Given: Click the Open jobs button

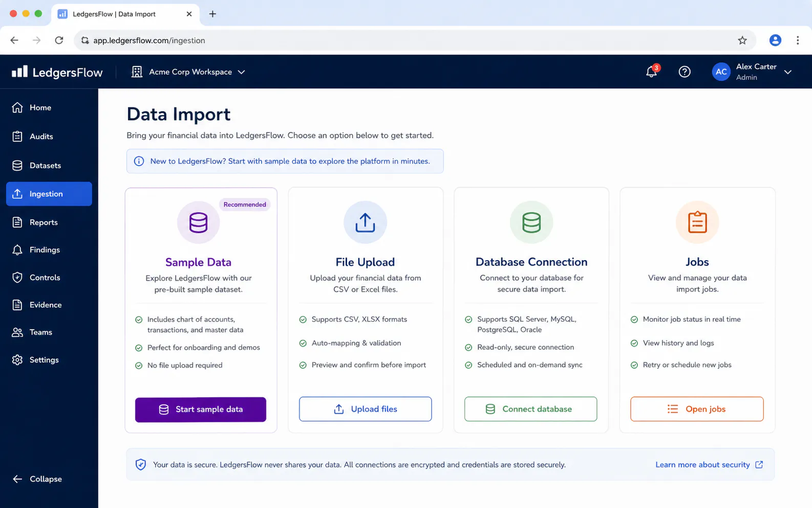Looking at the screenshot, I should pos(697,409).
